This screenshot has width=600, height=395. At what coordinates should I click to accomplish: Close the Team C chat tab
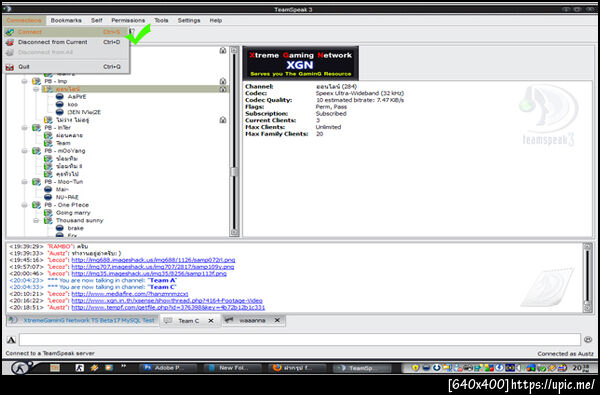[x=211, y=321]
